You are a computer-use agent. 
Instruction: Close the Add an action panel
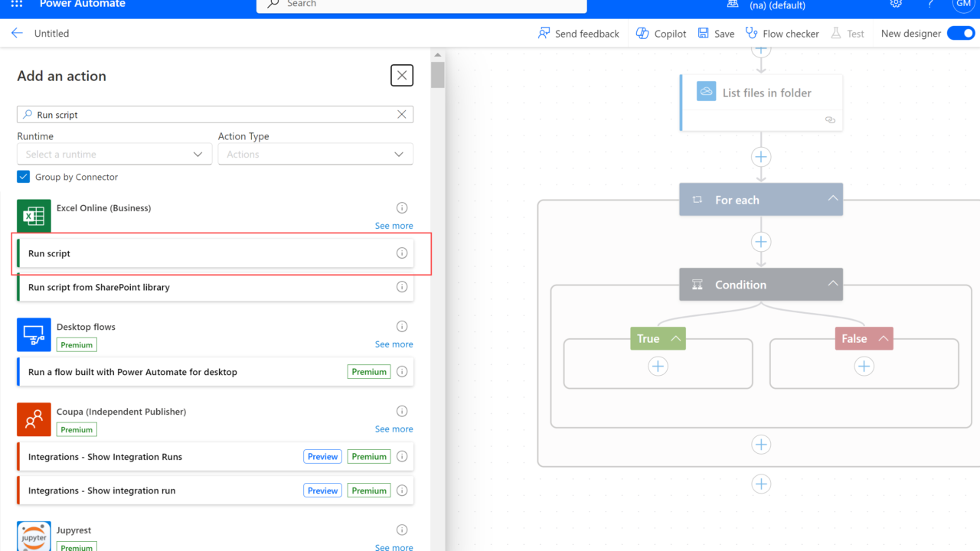[x=402, y=75]
